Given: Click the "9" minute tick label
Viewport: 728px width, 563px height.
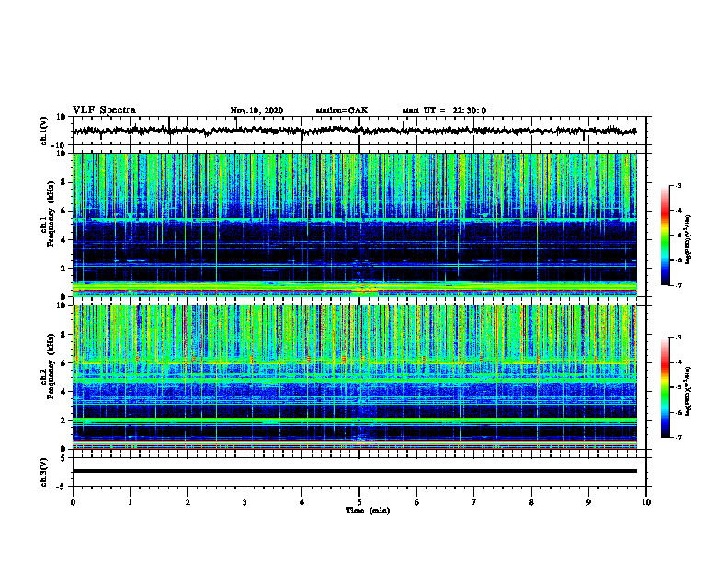Looking at the screenshot, I should 588,502.
